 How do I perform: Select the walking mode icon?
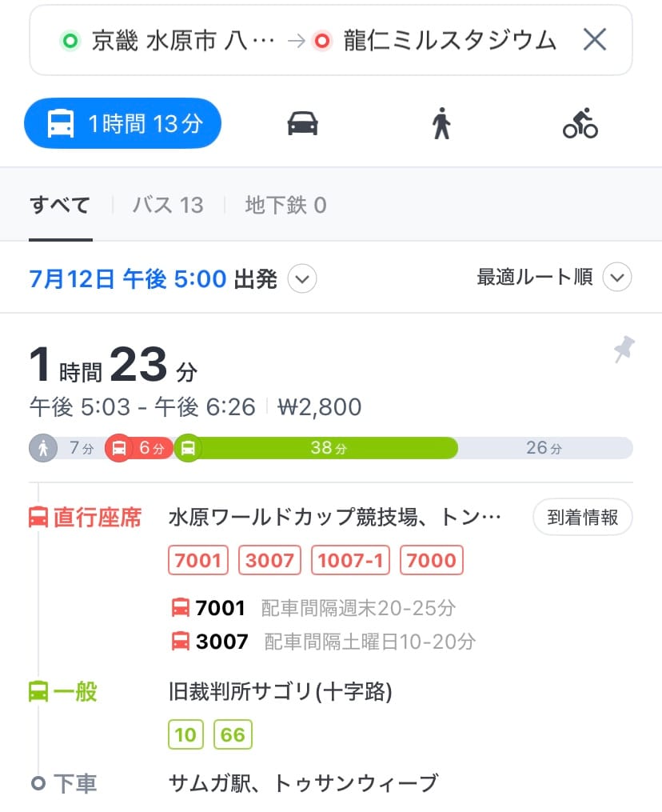441,124
